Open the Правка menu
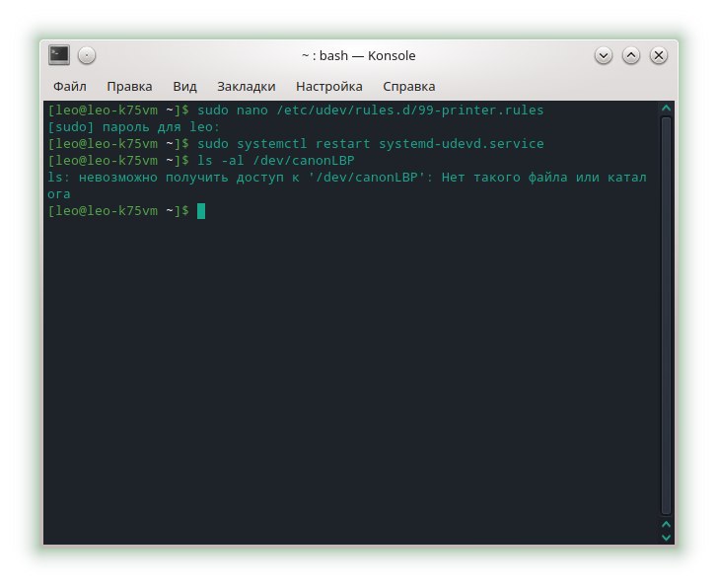This screenshot has height=588, width=718. coord(129,86)
